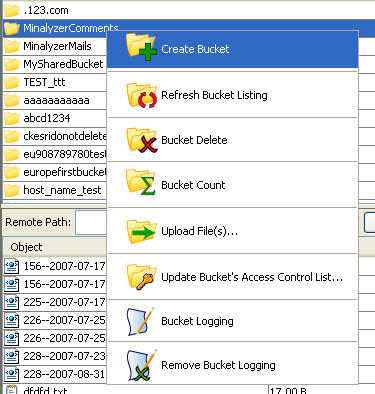Select the aaaaaaaaaaa bucket
The image size is (375, 394).
coord(56,100)
